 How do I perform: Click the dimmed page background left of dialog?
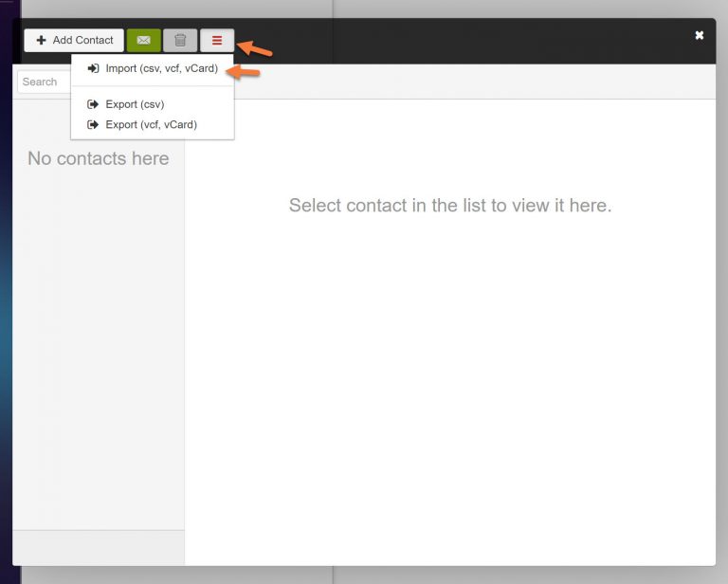coord(6,284)
